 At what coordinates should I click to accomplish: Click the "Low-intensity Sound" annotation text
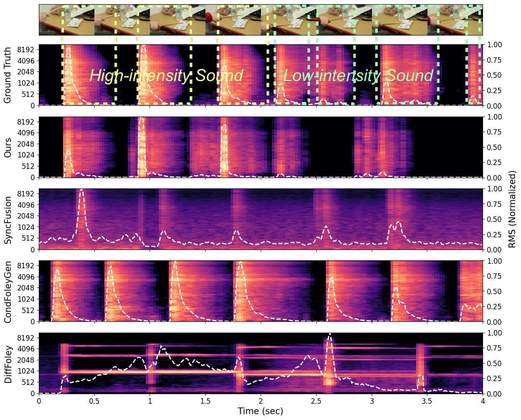pos(358,76)
